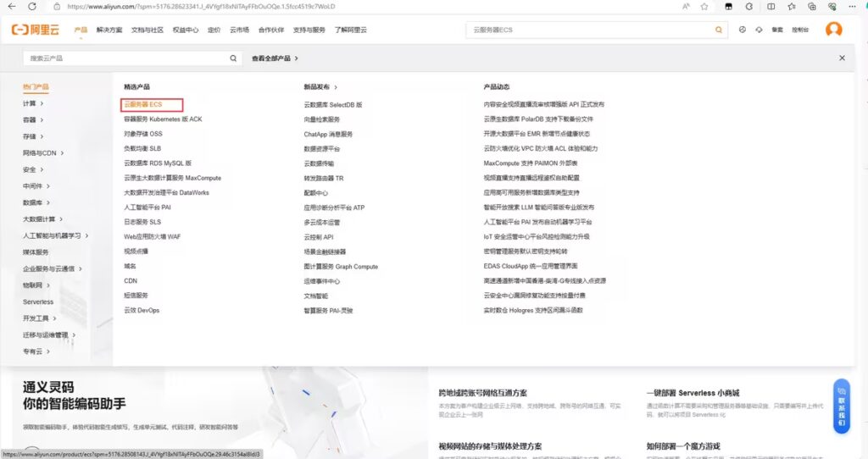The width and height of the screenshot is (868, 459).
Task: Open ChatApp 消息服务 link
Action: click(x=328, y=134)
